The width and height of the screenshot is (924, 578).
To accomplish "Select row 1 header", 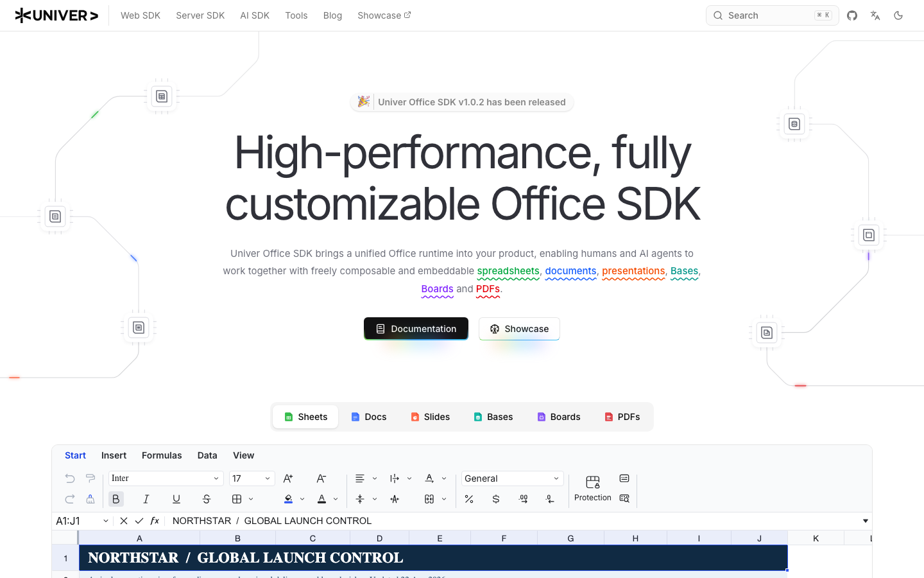I will [x=65, y=558].
